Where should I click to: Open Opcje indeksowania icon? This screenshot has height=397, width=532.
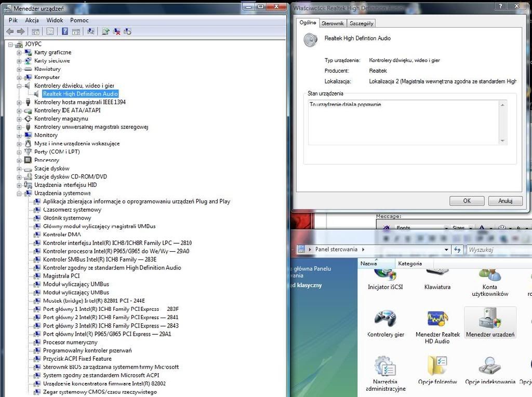click(490, 371)
